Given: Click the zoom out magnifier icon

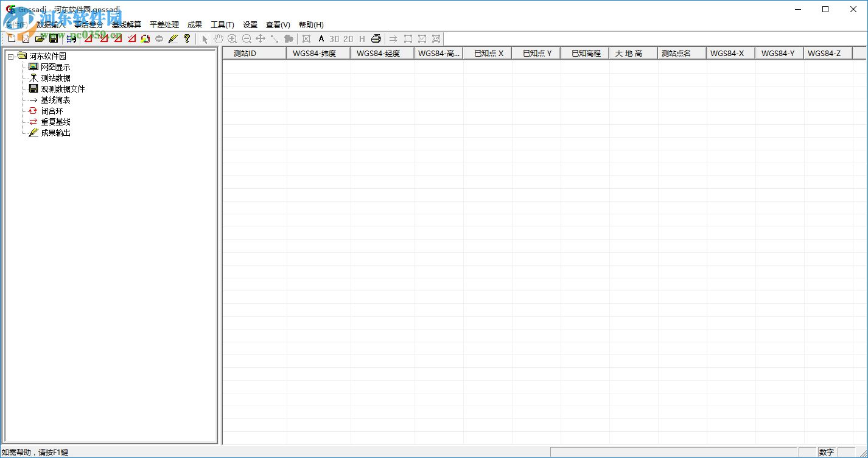Looking at the screenshot, I should coord(247,39).
